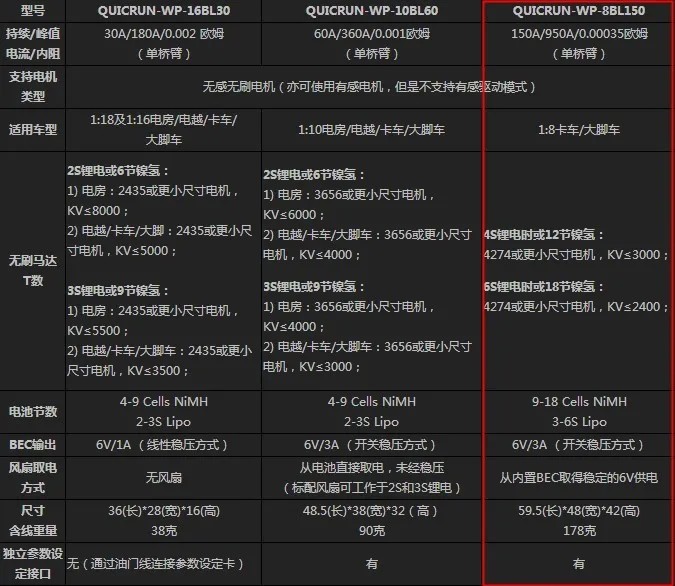Select the 6V/1A 线性稳压方式 BEC cell

(x=164, y=445)
